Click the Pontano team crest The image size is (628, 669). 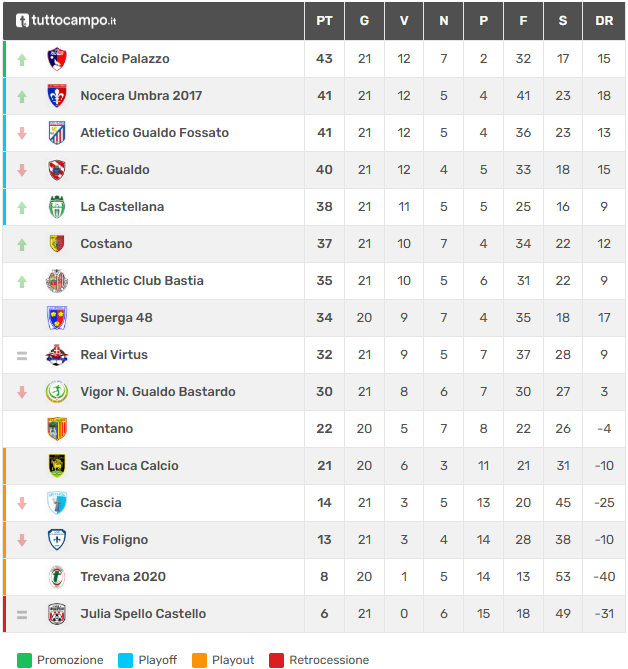[x=57, y=429]
